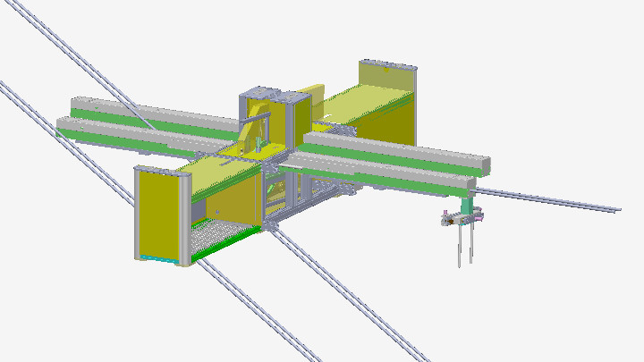Select the front yellow-green conveyor top surface
This screenshot has width=644, height=362.
point(224,172)
